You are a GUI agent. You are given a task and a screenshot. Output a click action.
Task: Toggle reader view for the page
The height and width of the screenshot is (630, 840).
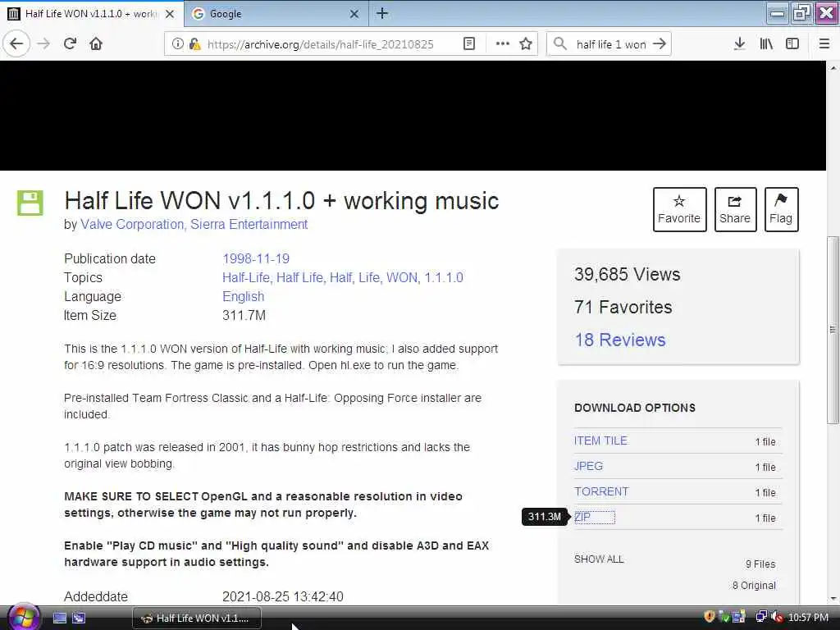tap(468, 44)
